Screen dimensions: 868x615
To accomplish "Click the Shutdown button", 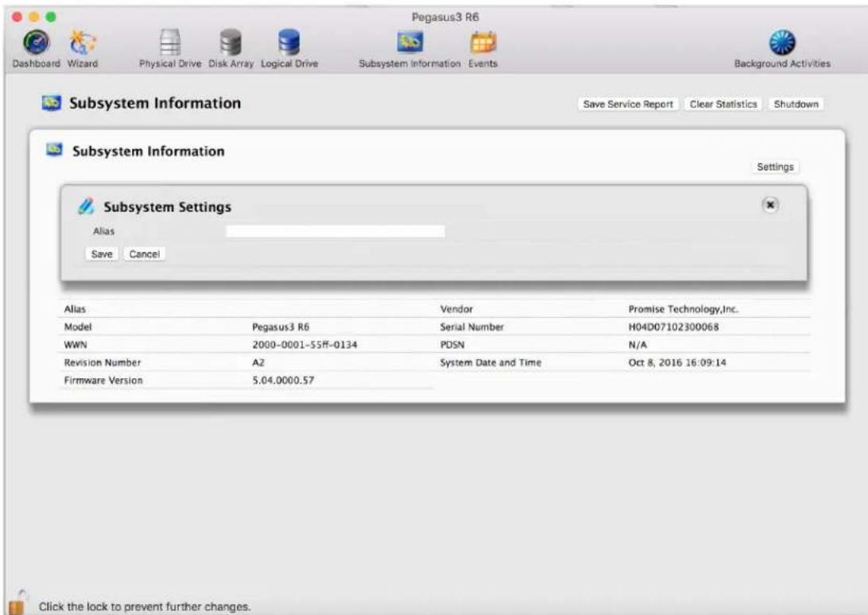I will click(796, 104).
